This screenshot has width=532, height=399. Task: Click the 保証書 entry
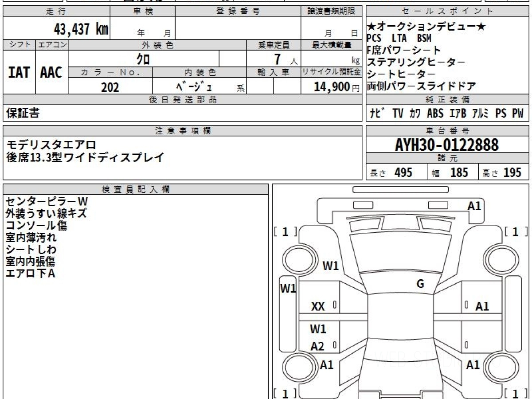pos(23,113)
